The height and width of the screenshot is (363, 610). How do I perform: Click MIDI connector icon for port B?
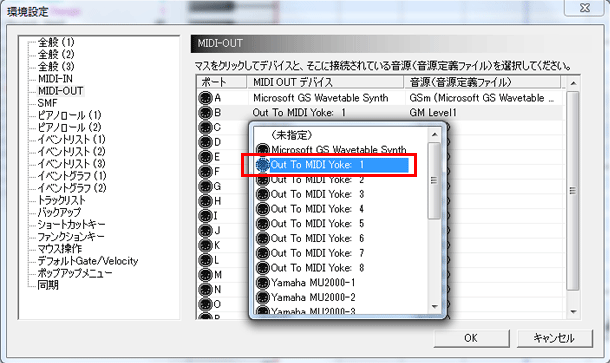205,112
